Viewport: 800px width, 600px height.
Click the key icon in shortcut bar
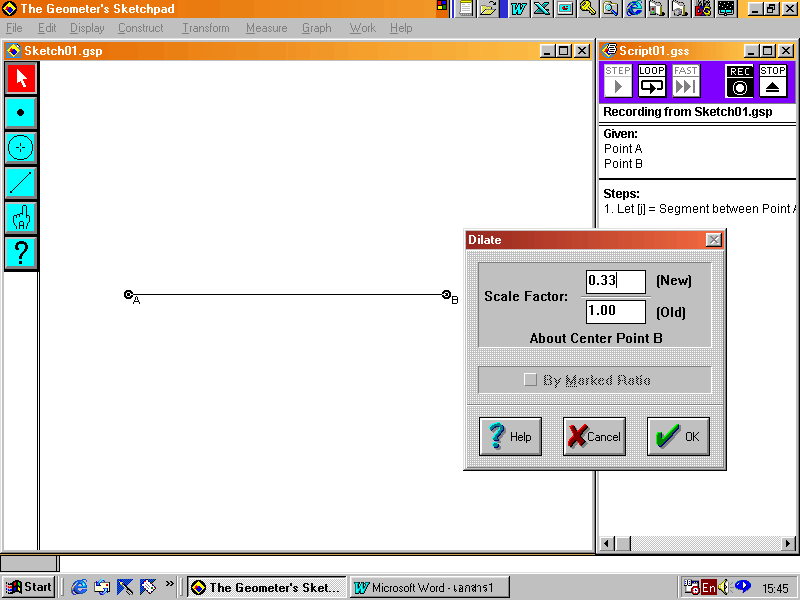pos(588,9)
